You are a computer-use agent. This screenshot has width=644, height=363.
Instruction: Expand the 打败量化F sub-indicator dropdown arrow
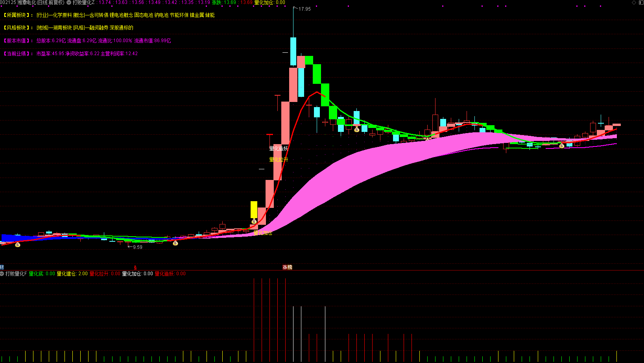2,274
